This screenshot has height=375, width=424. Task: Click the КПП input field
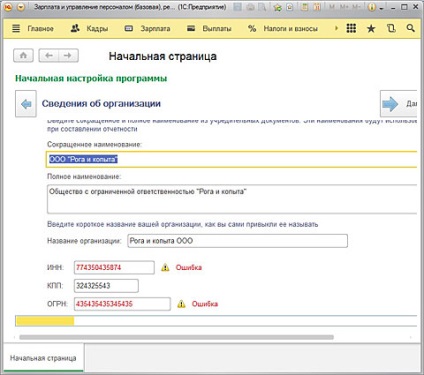click(106, 286)
